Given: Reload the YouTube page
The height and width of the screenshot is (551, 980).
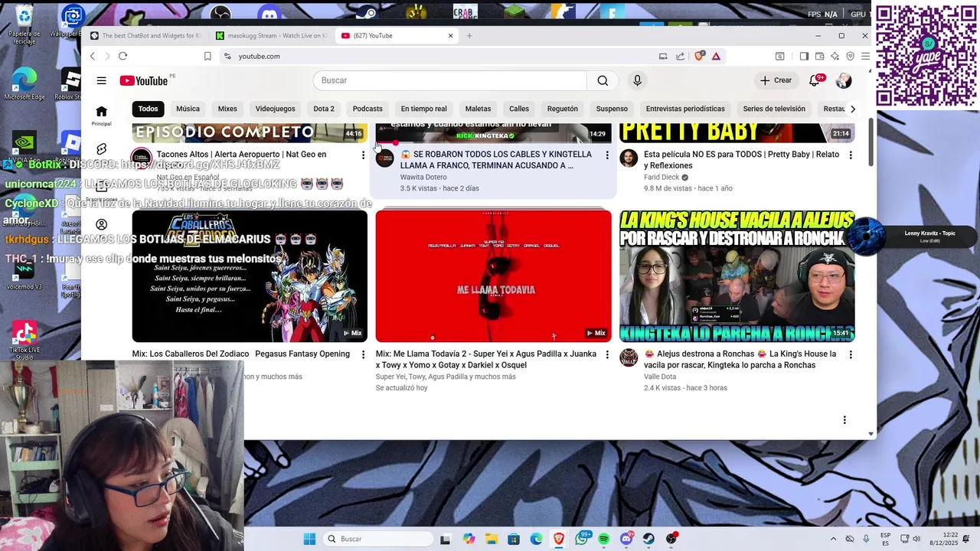Looking at the screenshot, I should [x=122, y=56].
